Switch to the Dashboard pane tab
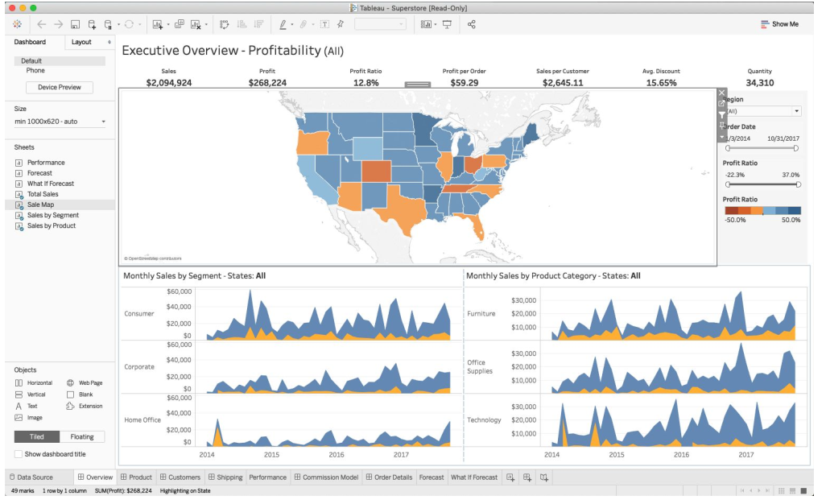This screenshot has width=826, height=504. click(30, 42)
